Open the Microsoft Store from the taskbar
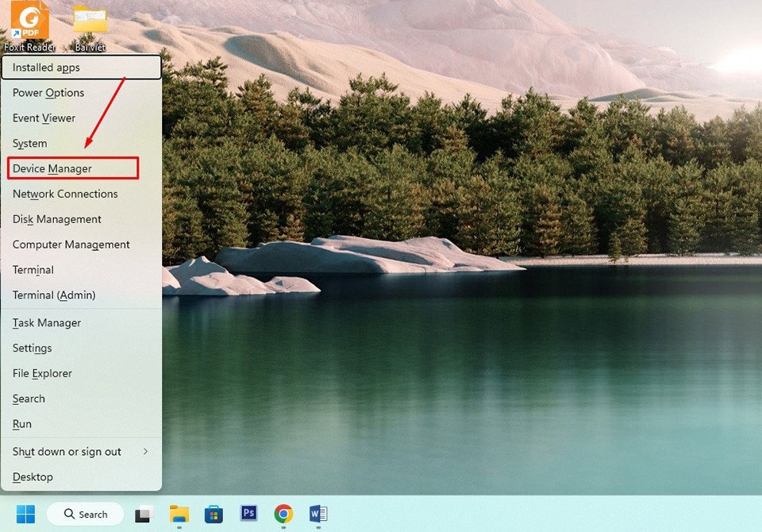The width and height of the screenshot is (762, 532). click(214, 514)
